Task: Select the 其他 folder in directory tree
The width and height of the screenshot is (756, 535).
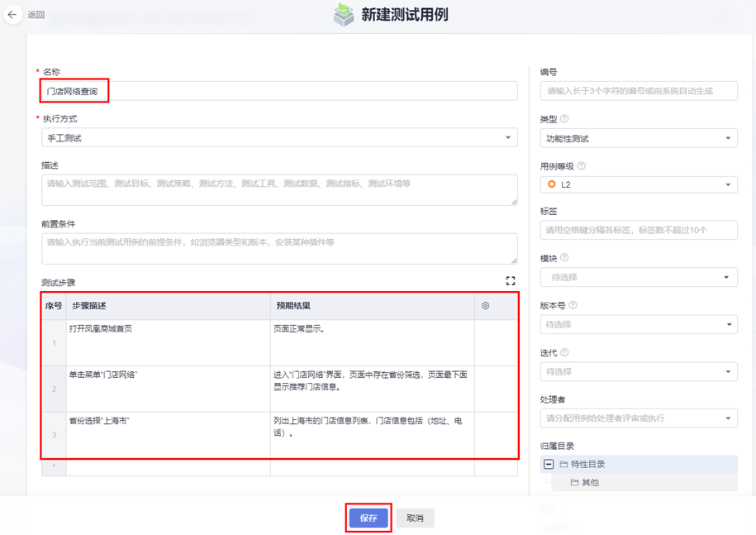Action: [x=589, y=482]
